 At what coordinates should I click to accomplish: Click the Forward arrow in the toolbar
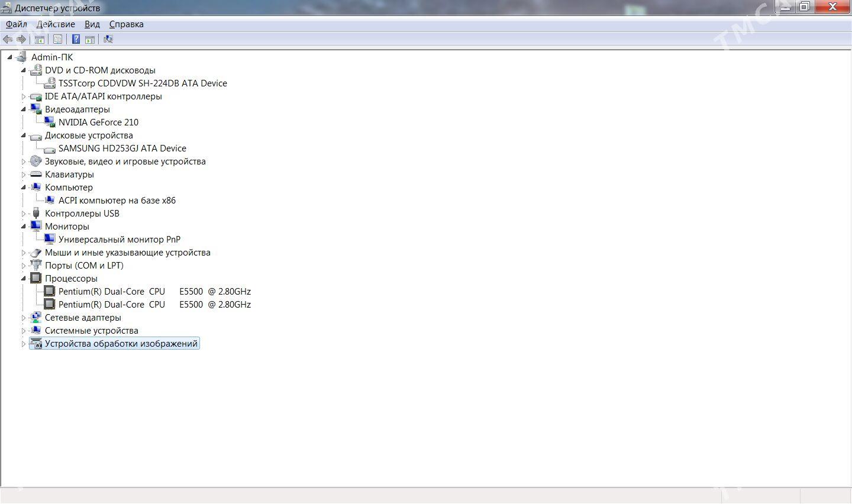pos(21,39)
